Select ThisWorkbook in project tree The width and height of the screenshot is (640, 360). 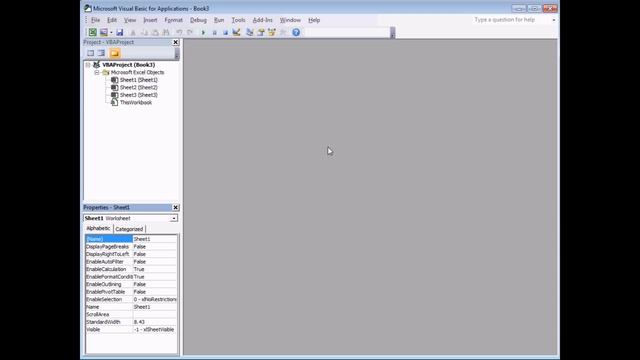click(x=136, y=102)
